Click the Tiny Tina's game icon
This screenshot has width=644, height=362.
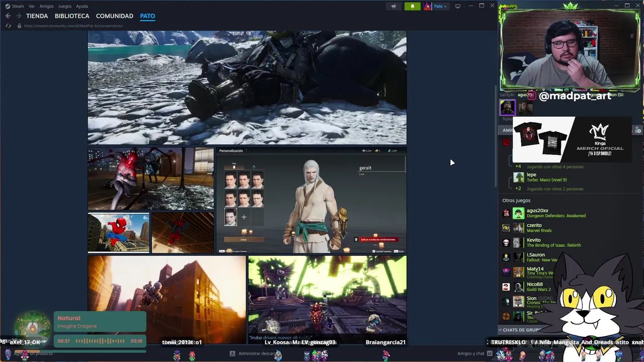pos(506,272)
